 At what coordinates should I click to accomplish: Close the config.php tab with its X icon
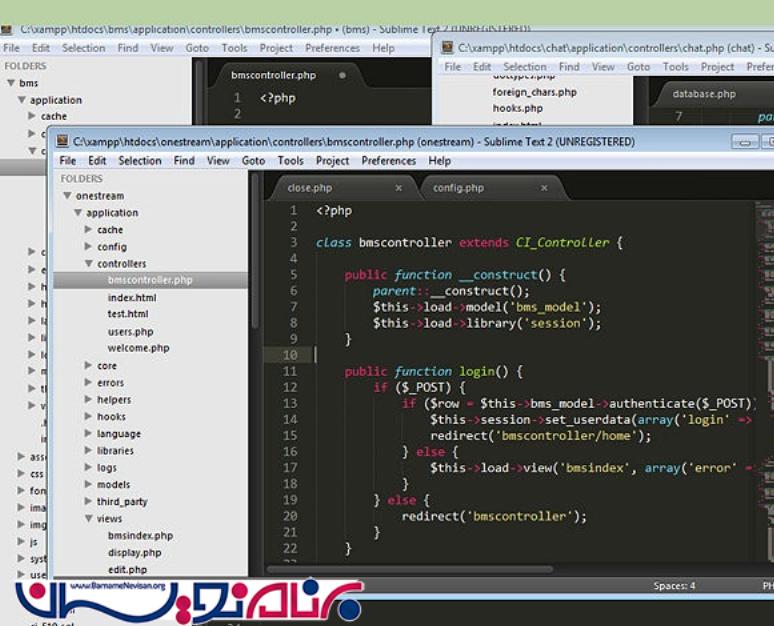544,188
